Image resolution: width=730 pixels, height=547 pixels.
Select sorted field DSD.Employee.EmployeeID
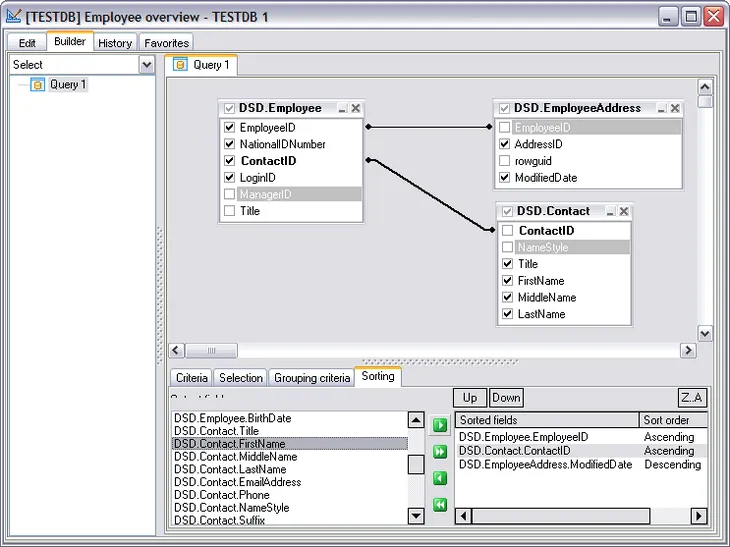tap(524, 437)
